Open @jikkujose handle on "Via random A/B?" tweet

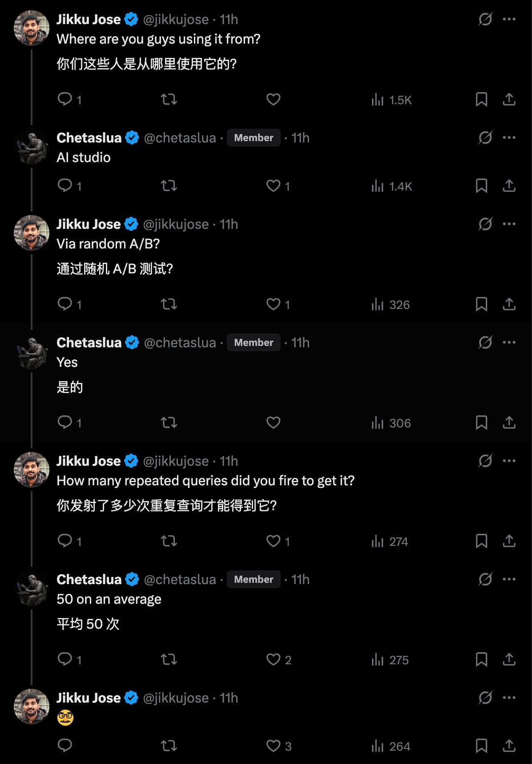(176, 224)
